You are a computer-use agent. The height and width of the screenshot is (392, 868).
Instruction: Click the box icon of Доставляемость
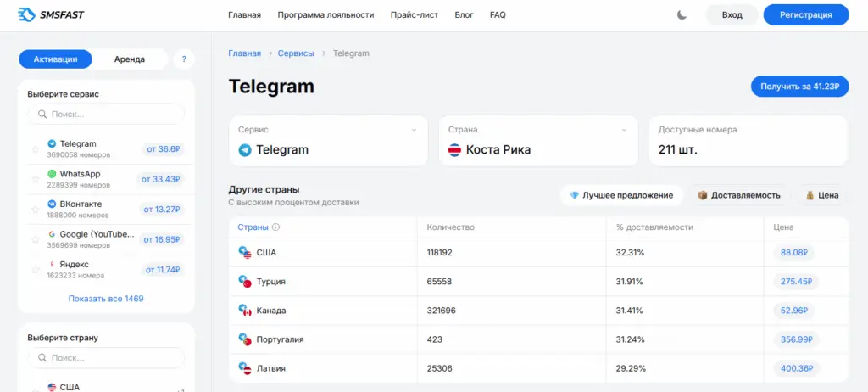(x=703, y=195)
